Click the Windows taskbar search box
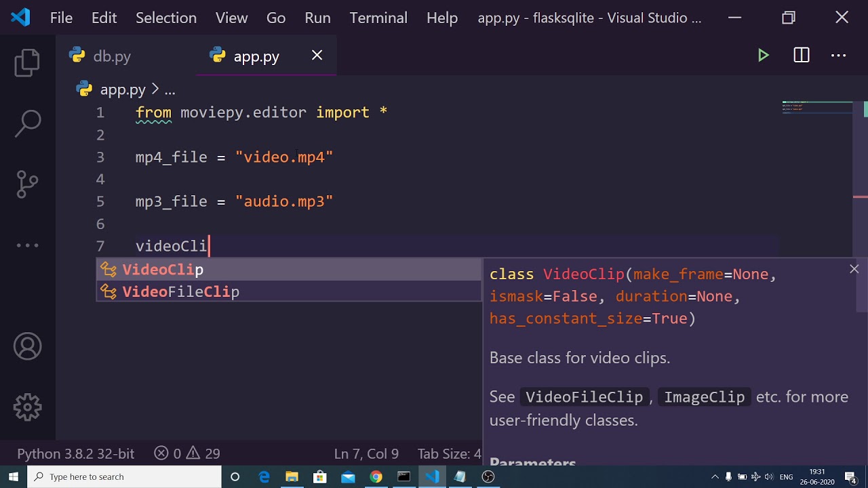This screenshot has width=868, height=488. coord(125,476)
